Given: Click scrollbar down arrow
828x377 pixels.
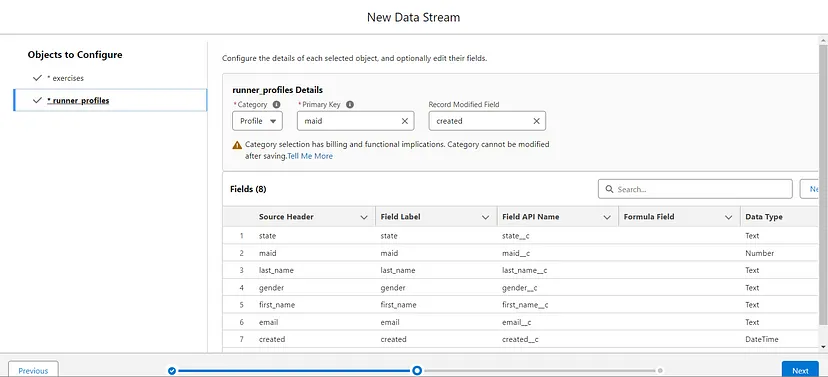Looking at the screenshot, I should [x=824, y=346].
